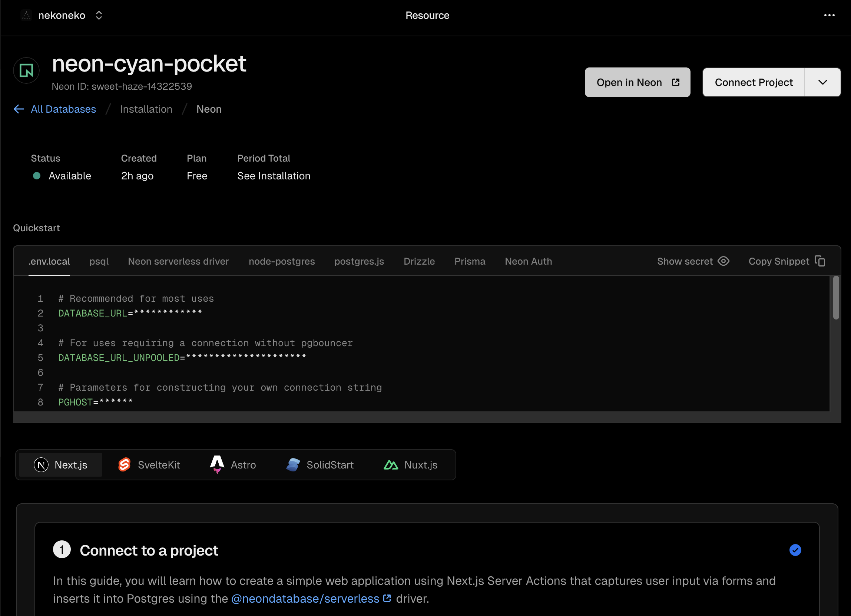Select the SvelteKit framework option
Image resolution: width=851 pixels, height=616 pixels.
[x=149, y=465]
